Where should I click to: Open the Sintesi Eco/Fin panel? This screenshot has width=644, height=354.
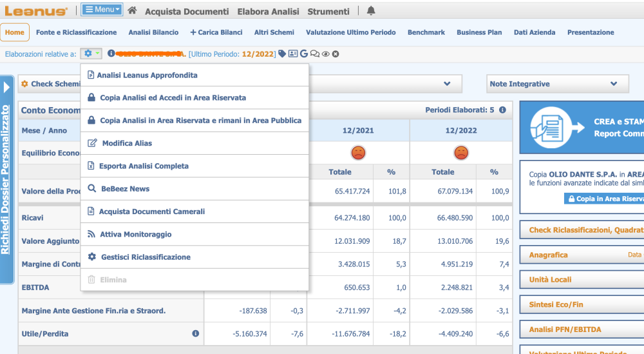coord(556,304)
